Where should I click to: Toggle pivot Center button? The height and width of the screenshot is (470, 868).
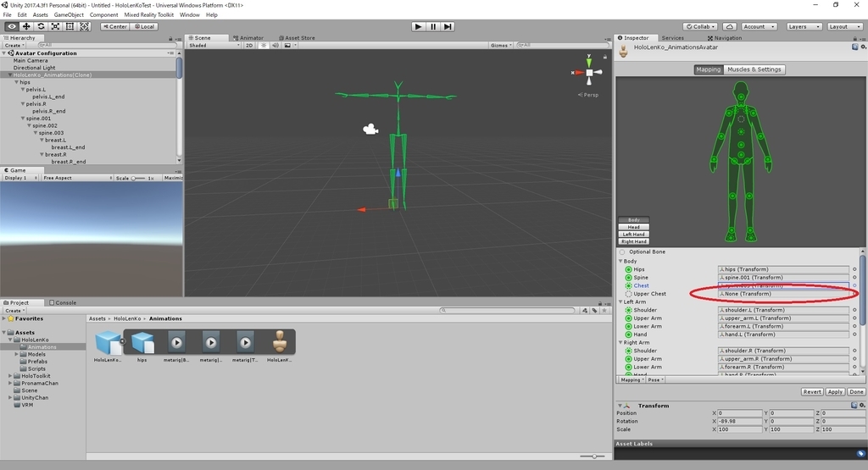tap(115, 26)
